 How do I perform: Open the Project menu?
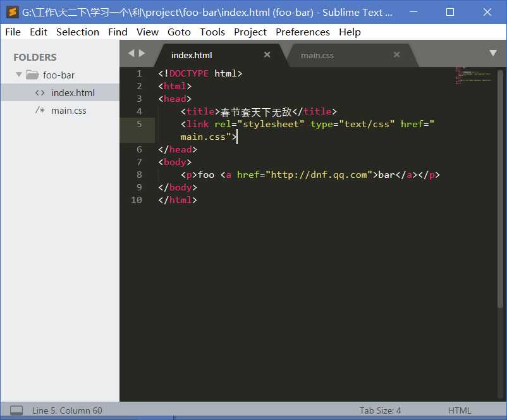point(250,32)
